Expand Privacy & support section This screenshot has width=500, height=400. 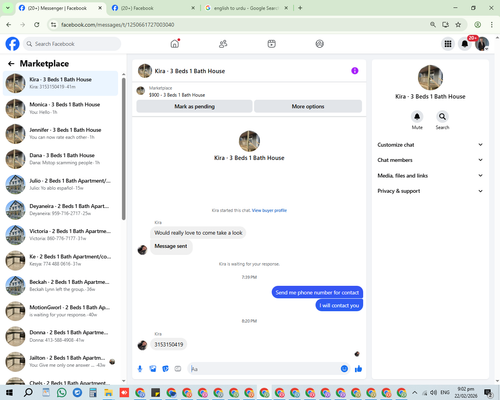[430, 191]
